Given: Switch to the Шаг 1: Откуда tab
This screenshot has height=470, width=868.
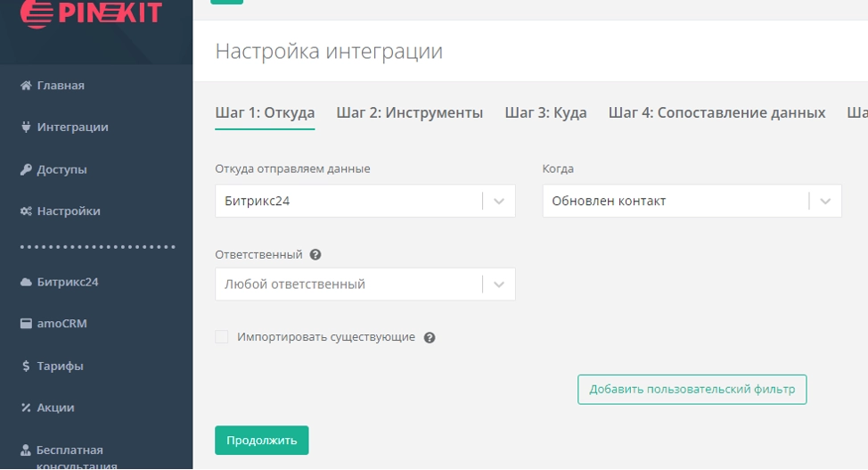Looking at the screenshot, I should click(265, 113).
